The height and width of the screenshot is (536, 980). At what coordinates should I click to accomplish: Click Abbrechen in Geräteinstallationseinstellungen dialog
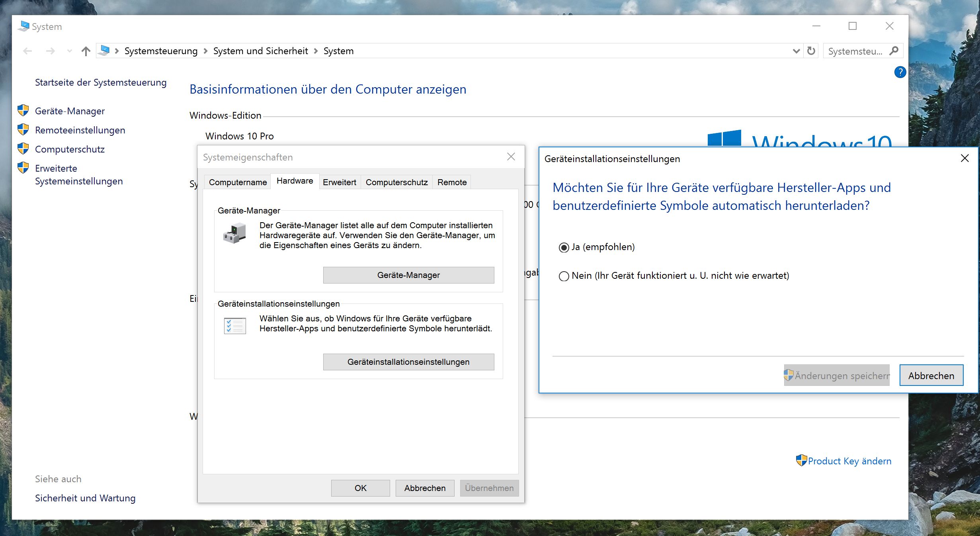click(931, 376)
